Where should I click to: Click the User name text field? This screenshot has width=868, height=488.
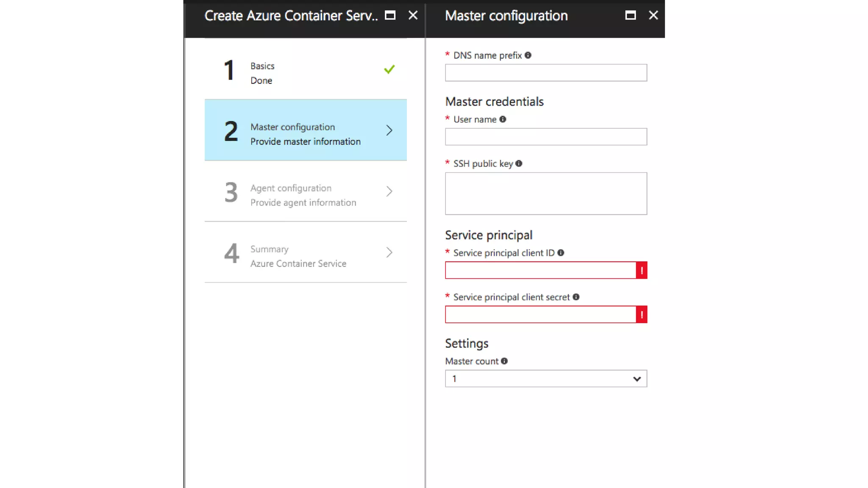545,137
